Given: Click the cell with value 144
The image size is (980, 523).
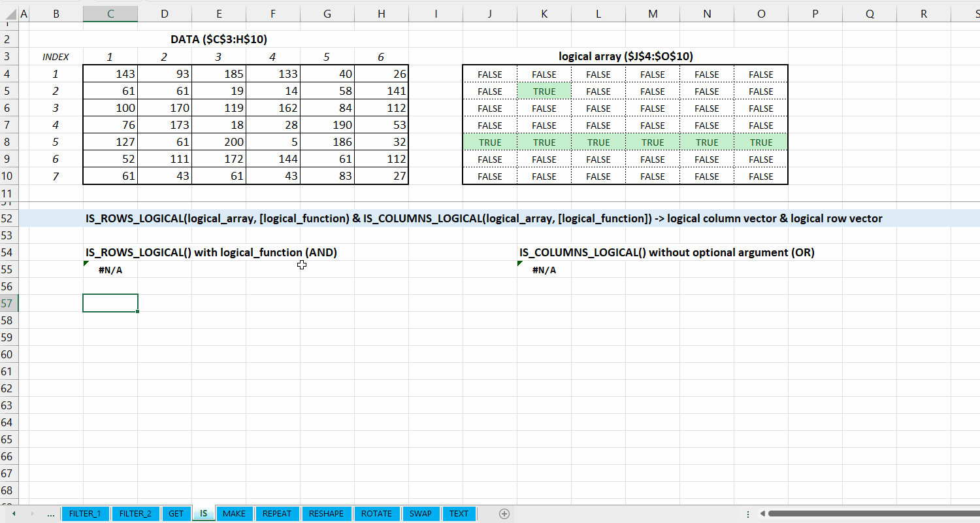Looking at the screenshot, I should (x=273, y=159).
